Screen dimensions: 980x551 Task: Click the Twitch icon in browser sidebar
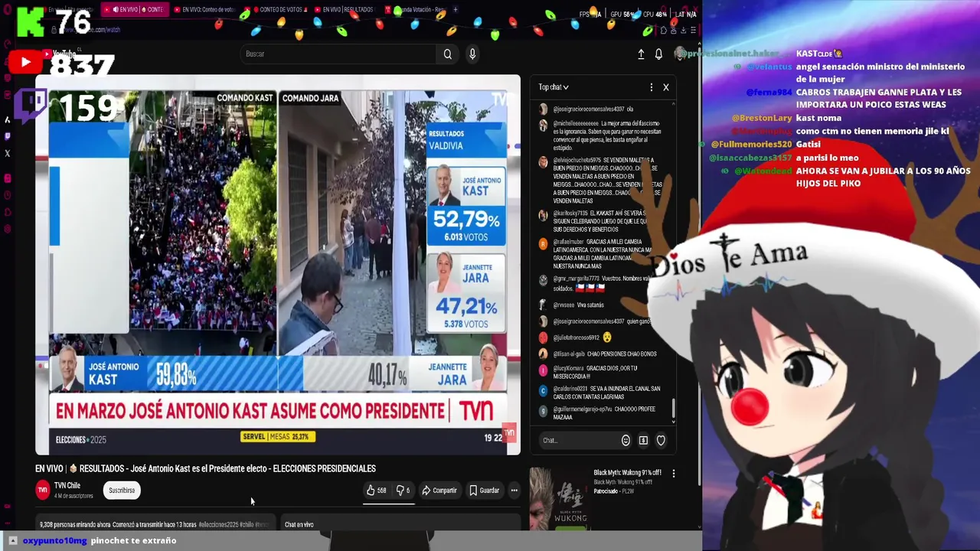(x=8, y=136)
